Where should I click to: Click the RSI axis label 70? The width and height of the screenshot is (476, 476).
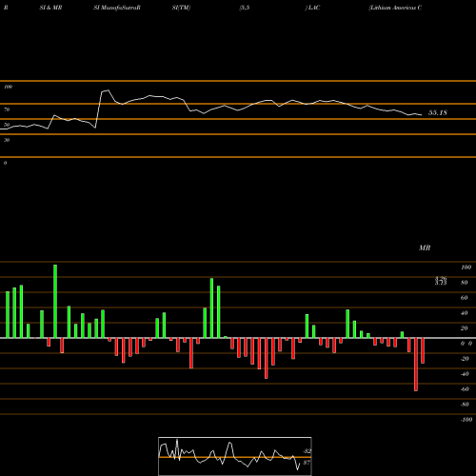tap(7, 109)
